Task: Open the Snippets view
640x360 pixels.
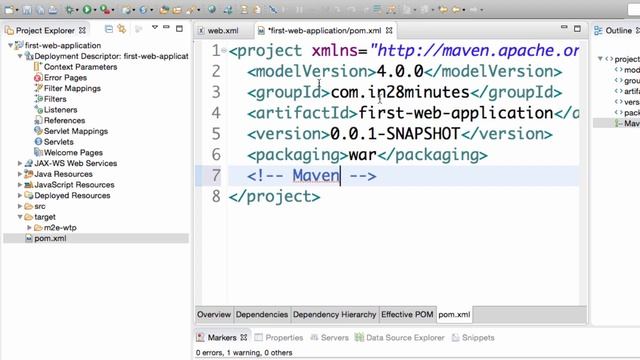Action: click(473, 338)
